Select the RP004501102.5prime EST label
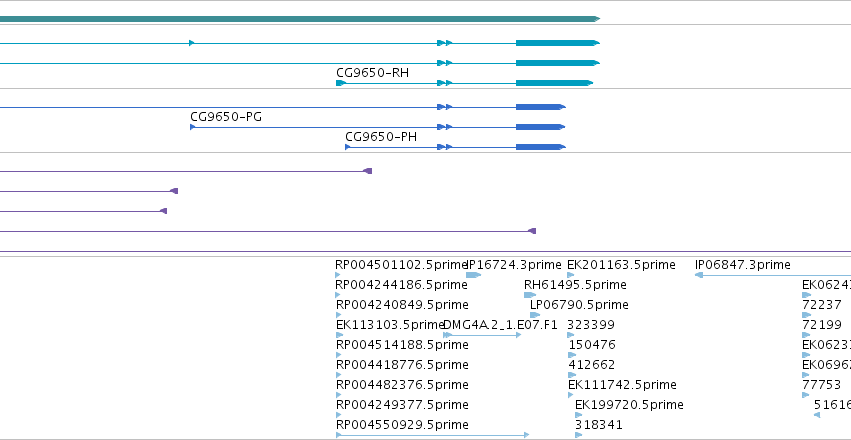851x440 pixels. (x=401, y=265)
